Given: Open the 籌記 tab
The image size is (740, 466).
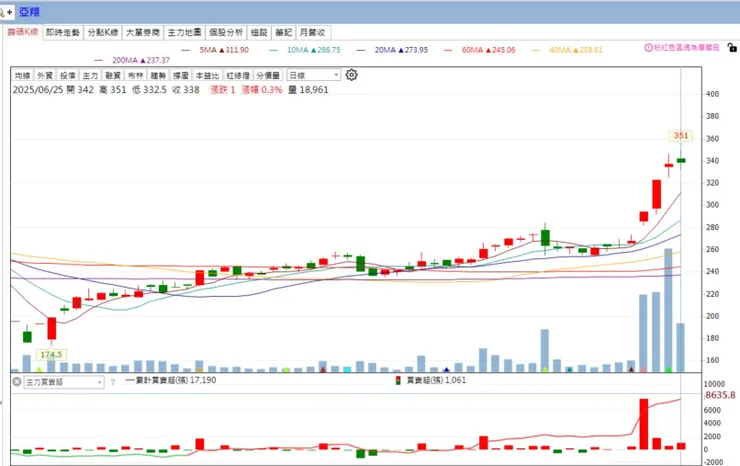Looking at the screenshot, I should [x=284, y=33].
